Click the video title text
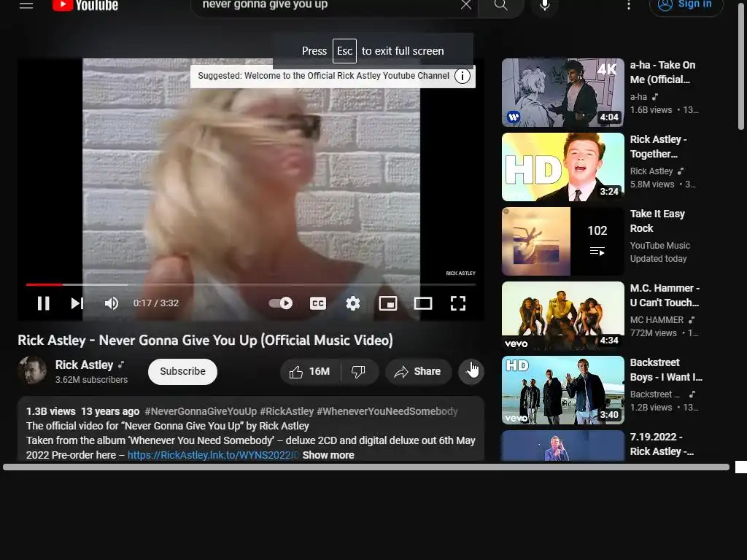This screenshot has height=560, width=747. (205, 341)
